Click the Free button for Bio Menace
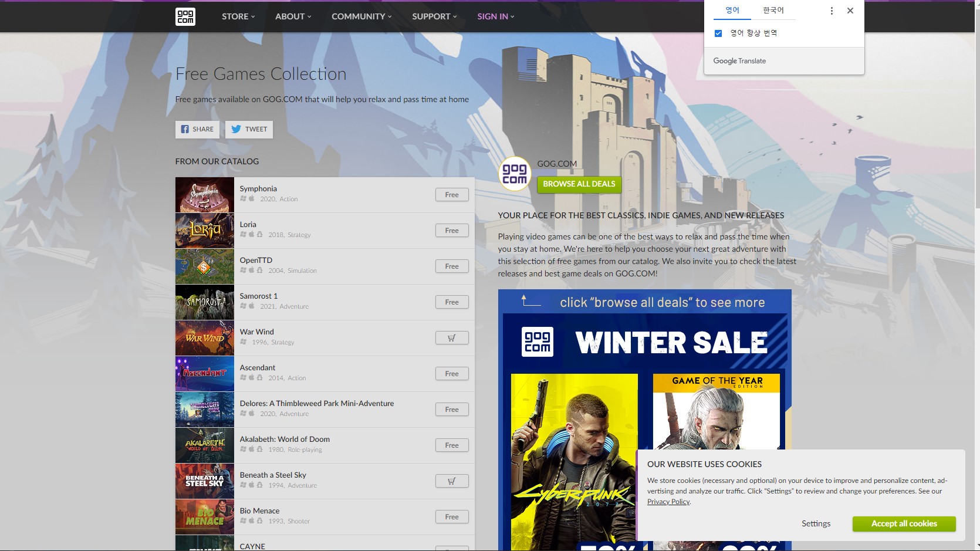 452,517
